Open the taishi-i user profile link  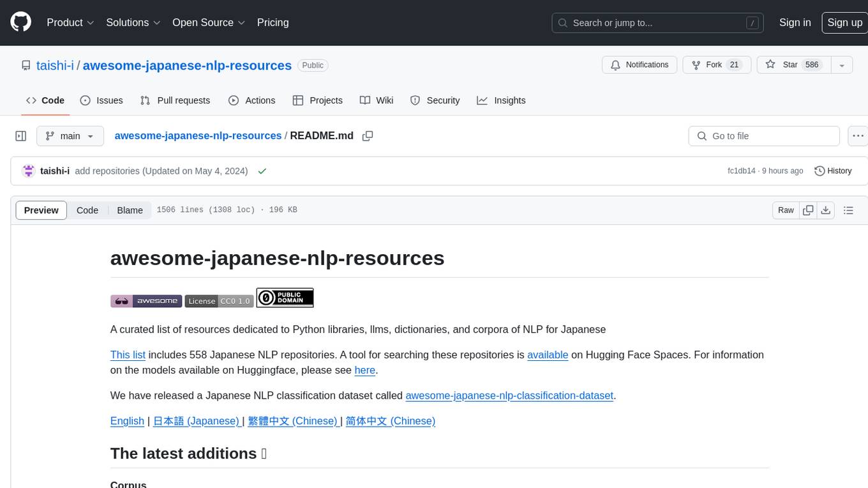tap(55, 65)
